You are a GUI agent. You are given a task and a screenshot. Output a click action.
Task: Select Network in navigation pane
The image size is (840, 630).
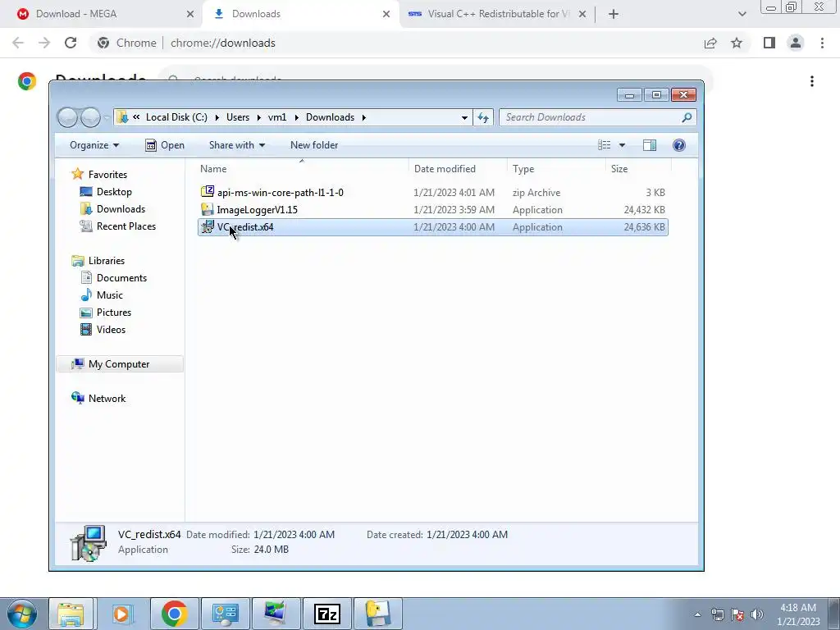pyautogui.click(x=107, y=399)
